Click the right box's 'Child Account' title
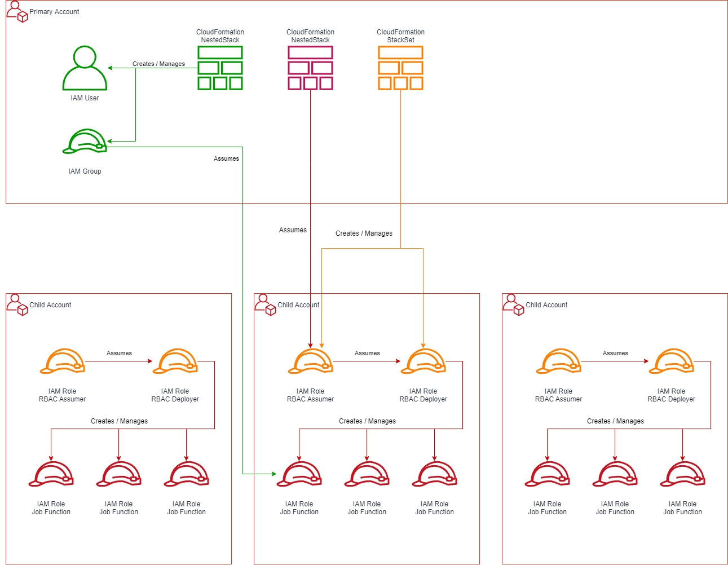 pyautogui.click(x=546, y=305)
